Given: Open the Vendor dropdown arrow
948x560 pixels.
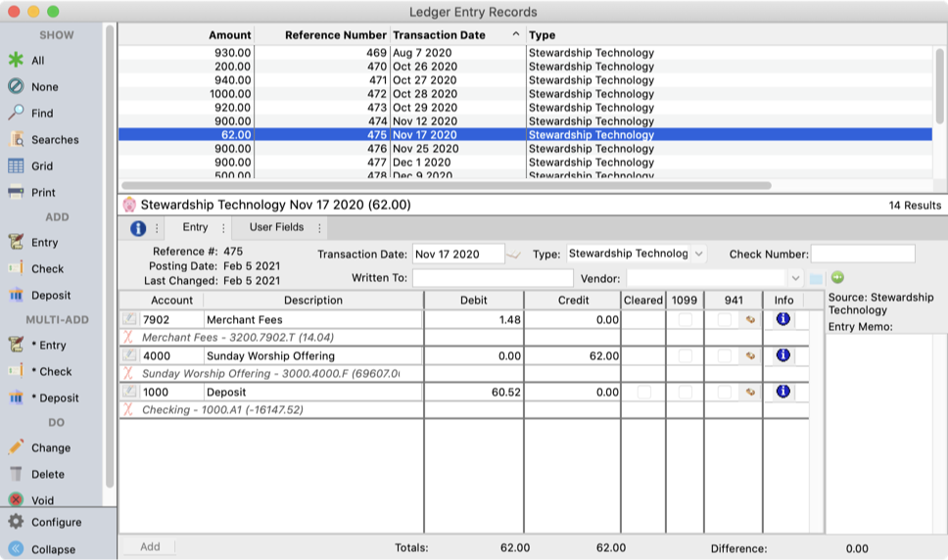Looking at the screenshot, I should coord(795,278).
